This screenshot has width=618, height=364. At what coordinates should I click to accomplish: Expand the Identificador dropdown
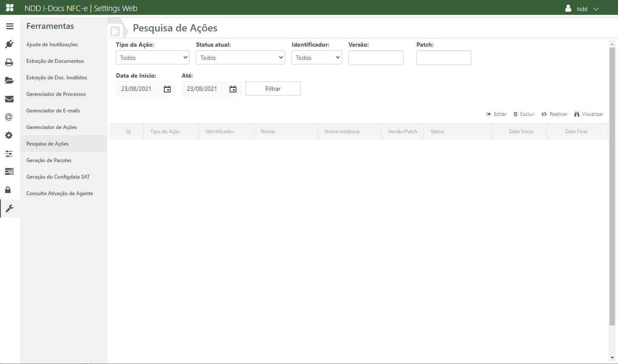(317, 58)
